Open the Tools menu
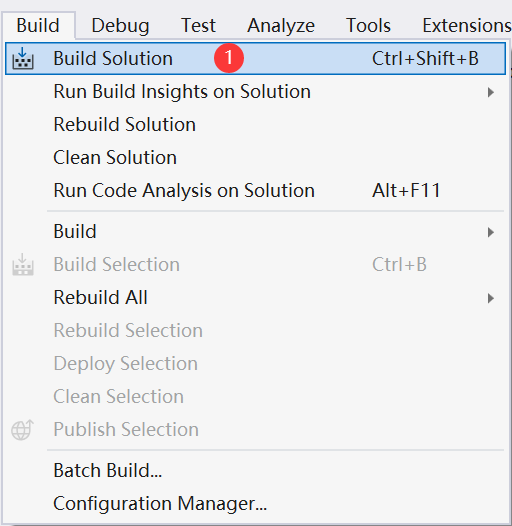Viewport: 512px width, 526px height. (368, 25)
